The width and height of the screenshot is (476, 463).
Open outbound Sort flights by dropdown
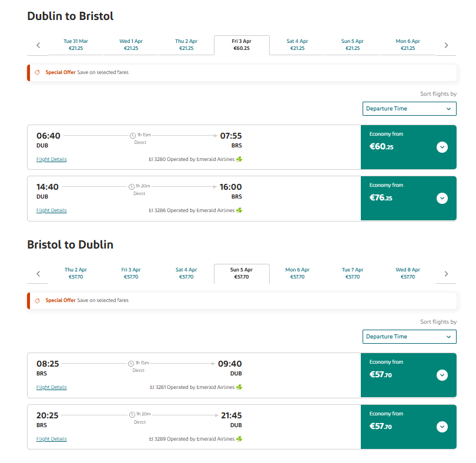point(409,109)
